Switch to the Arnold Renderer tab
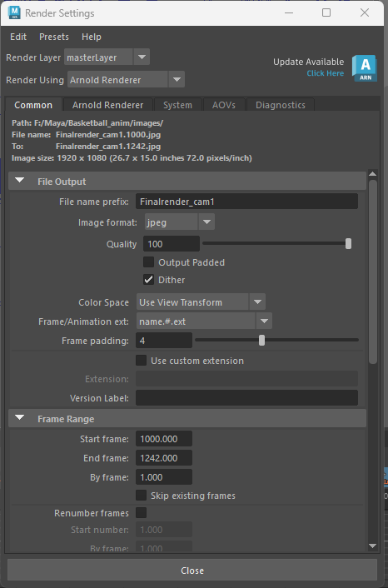Screen dimensions: 388x588 click(x=108, y=105)
